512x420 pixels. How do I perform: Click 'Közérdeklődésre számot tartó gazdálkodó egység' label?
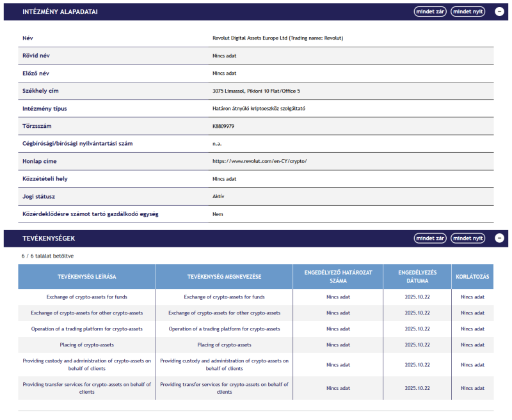click(x=90, y=214)
